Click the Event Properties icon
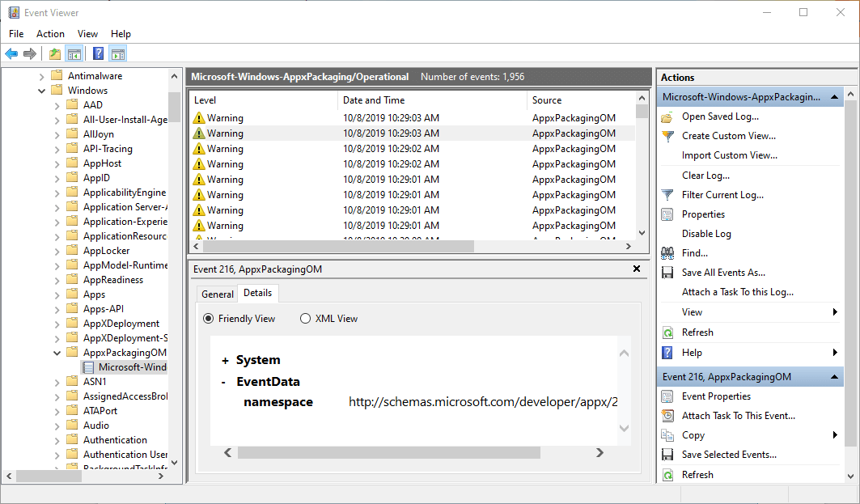The width and height of the screenshot is (860, 504). point(667,396)
